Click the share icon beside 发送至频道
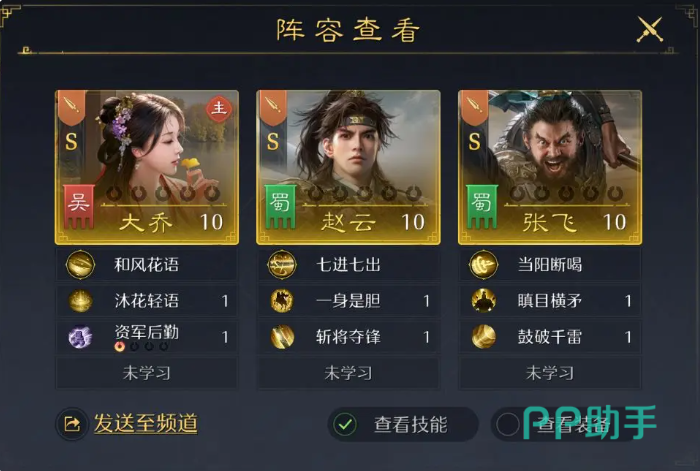The height and width of the screenshot is (471, 700). click(x=71, y=424)
